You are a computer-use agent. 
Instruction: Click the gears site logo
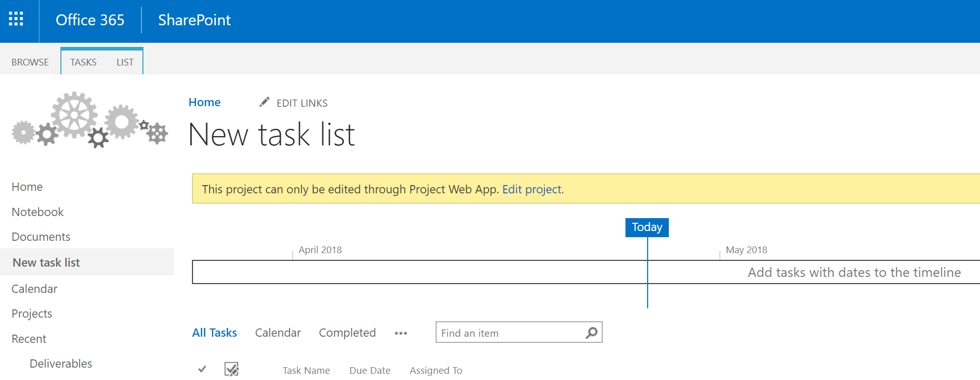pyautogui.click(x=90, y=120)
